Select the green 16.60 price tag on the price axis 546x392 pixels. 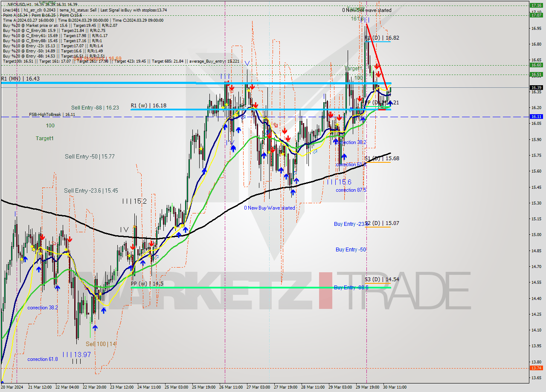coord(536,65)
